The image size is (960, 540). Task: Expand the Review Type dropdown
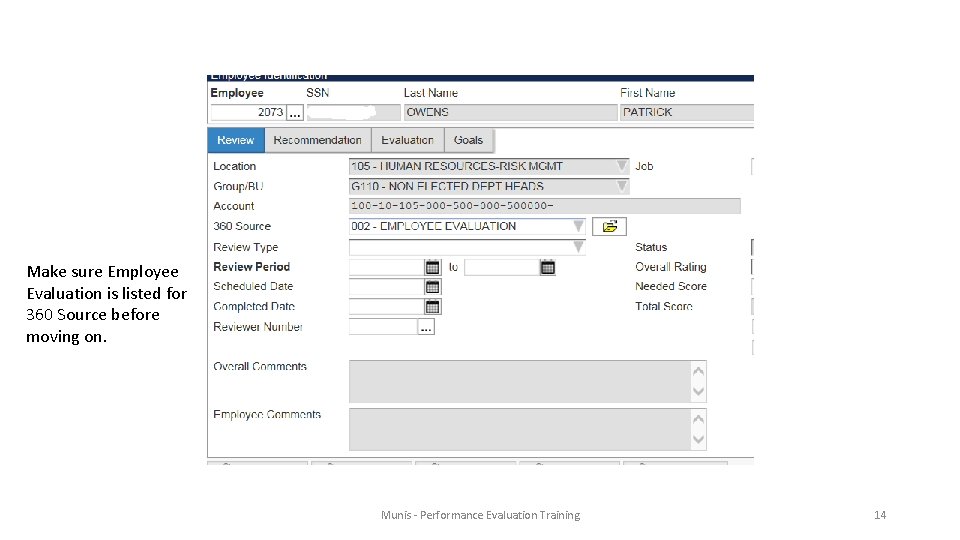[x=578, y=247]
